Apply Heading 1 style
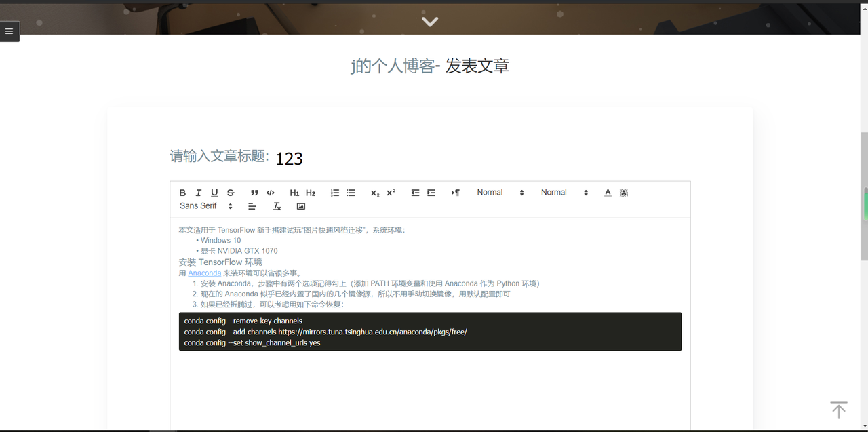The image size is (868, 432). [x=294, y=192]
